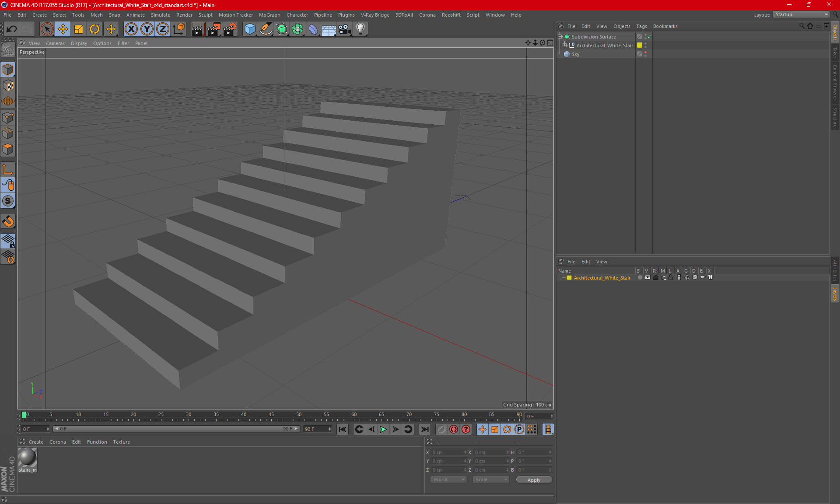Click the Apply button
Viewport: 840px width, 504px height.
(534, 480)
